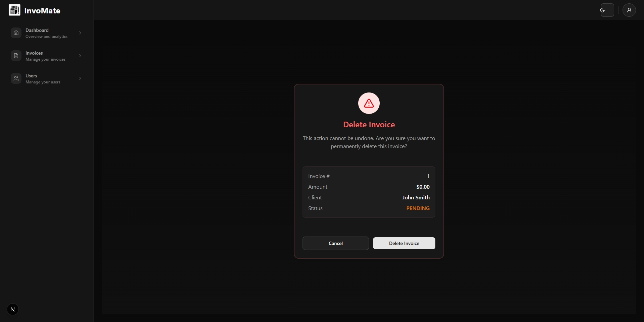
Task: Select Manage your users menu item
Action: click(43, 79)
